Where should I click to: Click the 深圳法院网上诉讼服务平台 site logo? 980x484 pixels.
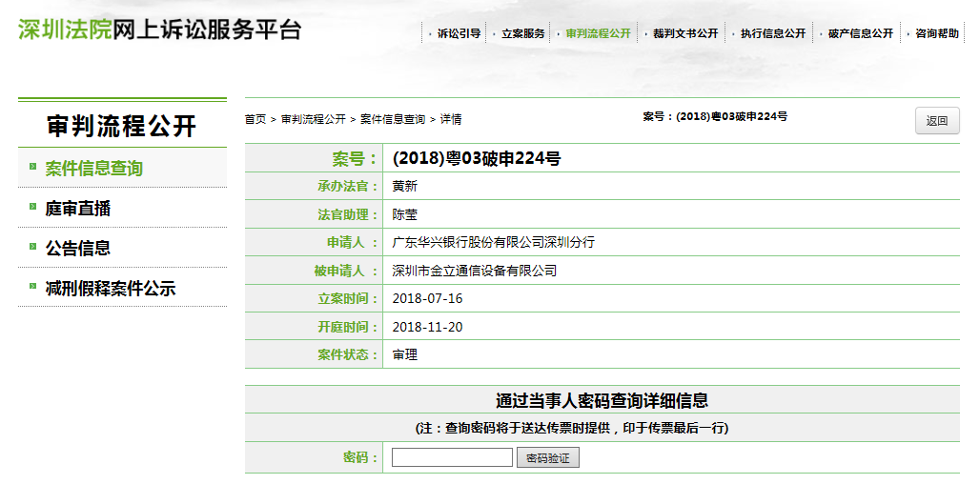coord(159,30)
